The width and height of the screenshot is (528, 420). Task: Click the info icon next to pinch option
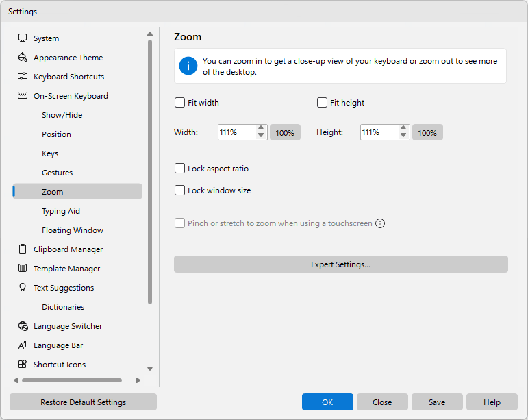[x=380, y=223]
